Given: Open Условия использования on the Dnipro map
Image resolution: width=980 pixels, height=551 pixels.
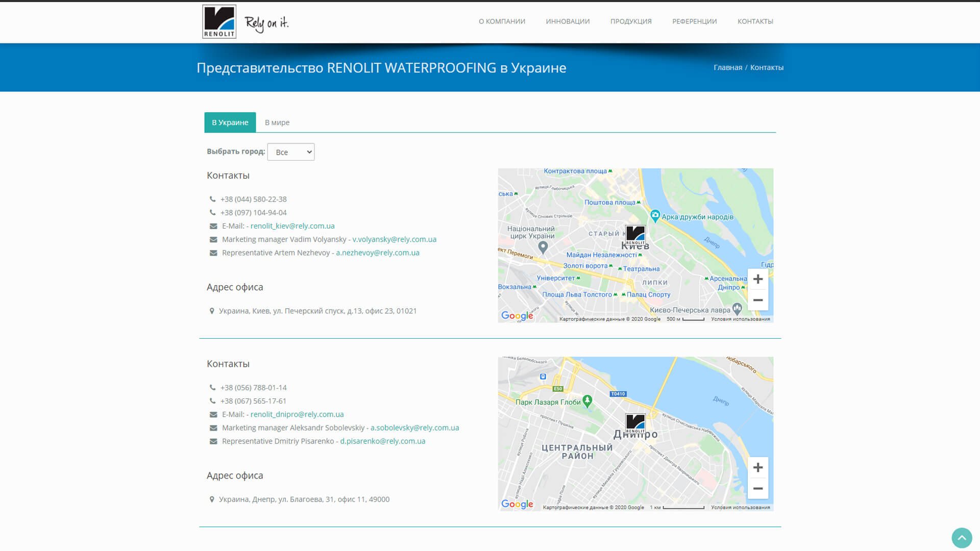Looking at the screenshot, I should click(741, 507).
